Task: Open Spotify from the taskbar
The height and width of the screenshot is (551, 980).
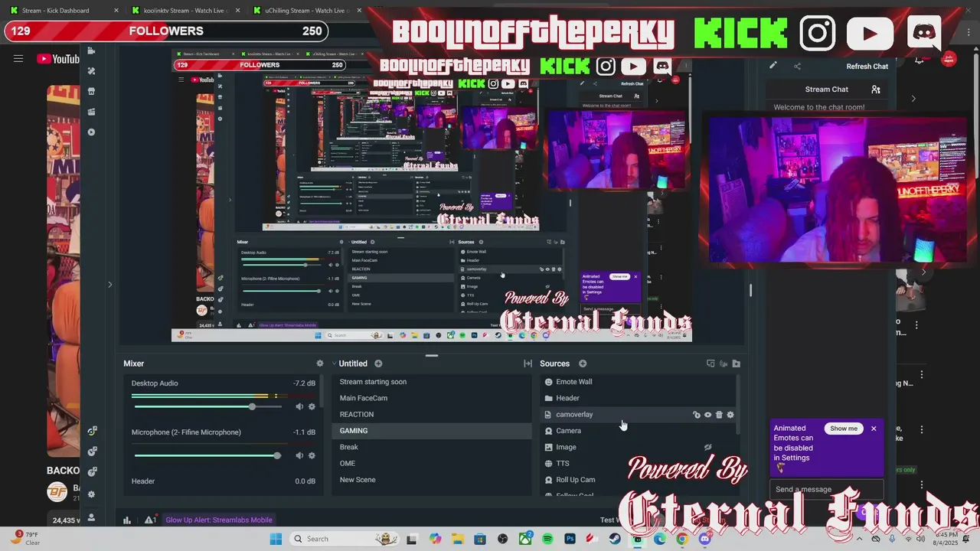Action: click(547, 539)
